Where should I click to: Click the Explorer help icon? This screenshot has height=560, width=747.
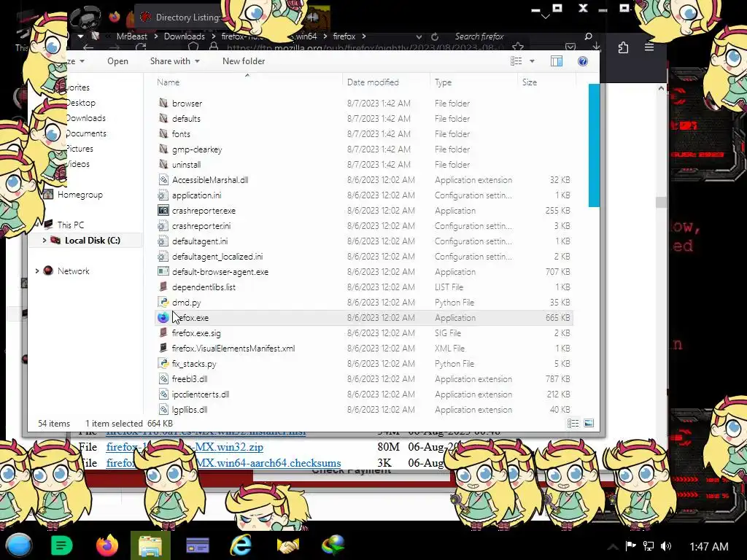click(582, 61)
